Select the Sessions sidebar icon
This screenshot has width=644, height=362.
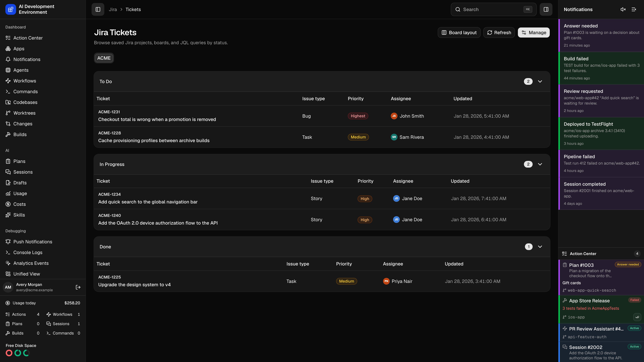[x=8, y=172]
